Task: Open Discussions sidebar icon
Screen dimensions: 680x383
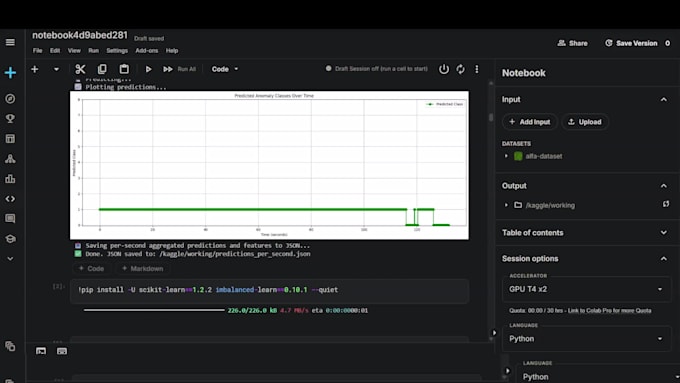Action: 10,219
